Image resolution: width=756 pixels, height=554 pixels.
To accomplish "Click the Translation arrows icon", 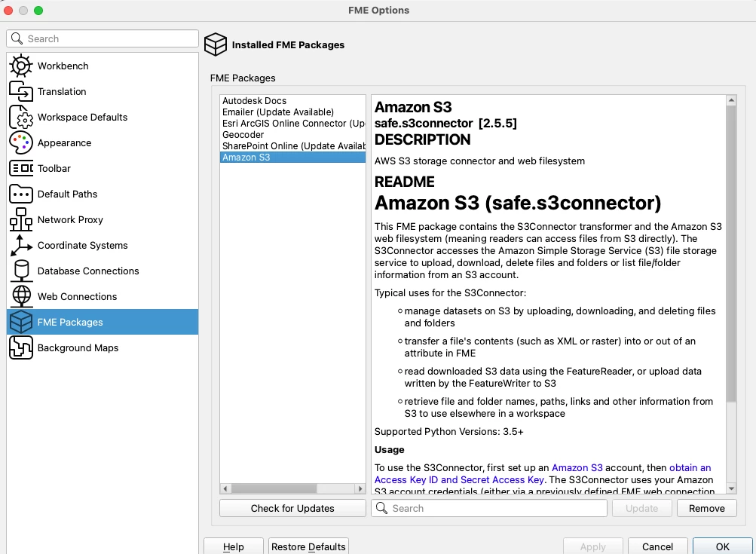I will 21,92.
